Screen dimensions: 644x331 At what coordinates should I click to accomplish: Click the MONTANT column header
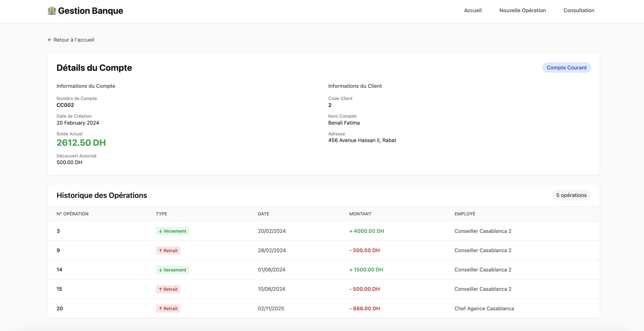pos(360,214)
